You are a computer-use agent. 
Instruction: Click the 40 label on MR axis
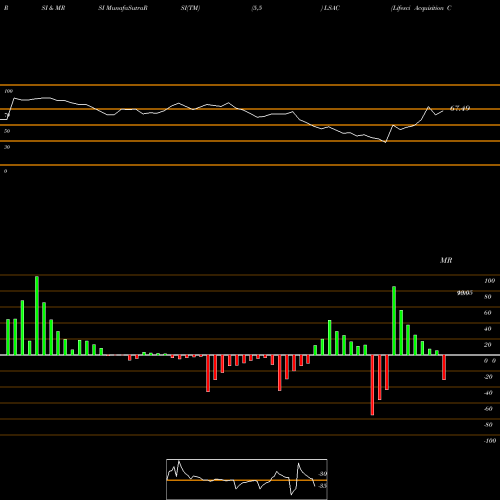pos(488,329)
